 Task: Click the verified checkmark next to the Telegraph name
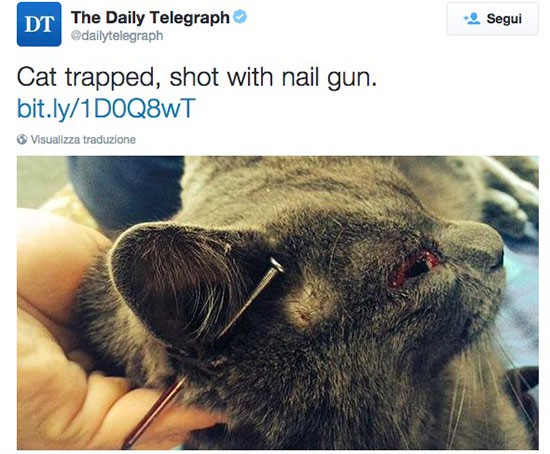240,16
